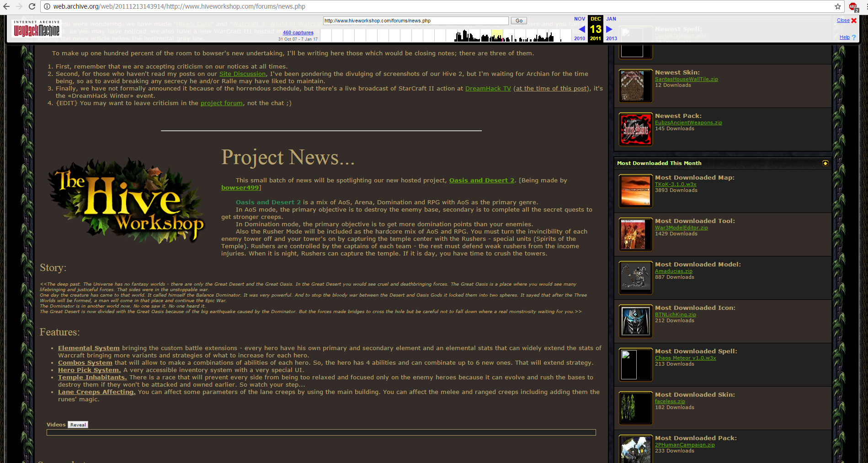The height and width of the screenshot is (463, 868).
Task: Download TKoK-3.1.0.w3x map
Action: tap(676, 184)
